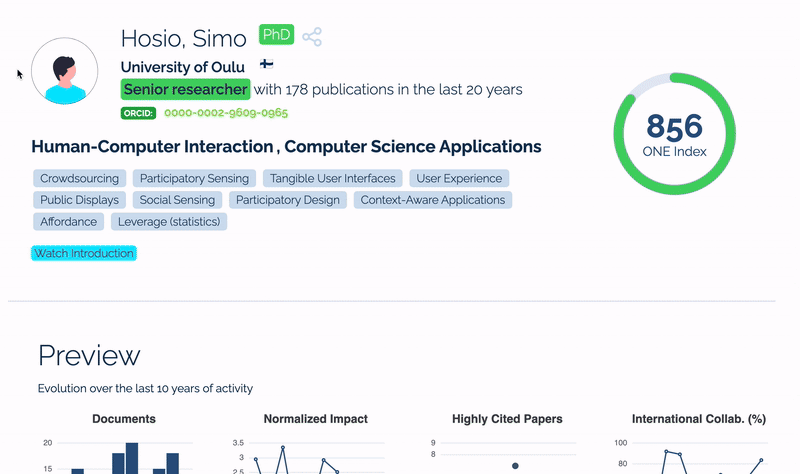Select the Affordance tag

coord(68,221)
